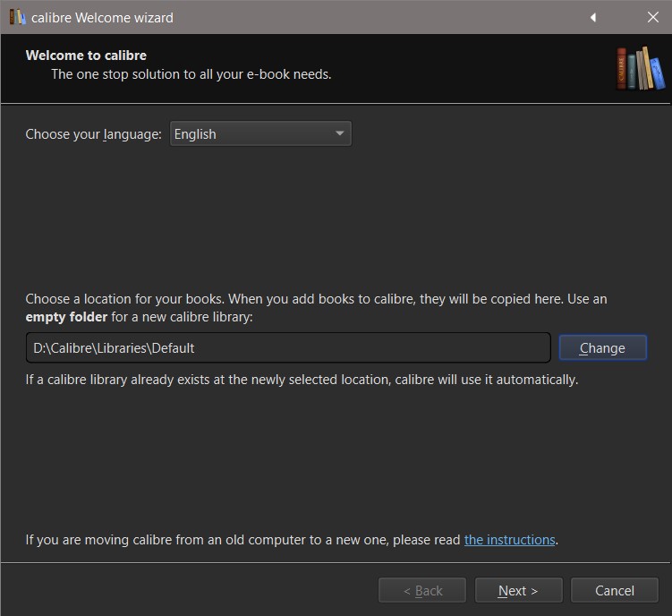This screenshot has height=616, width=672.
Task: Open the Choose your language dropdown
Action: (260, 133)
